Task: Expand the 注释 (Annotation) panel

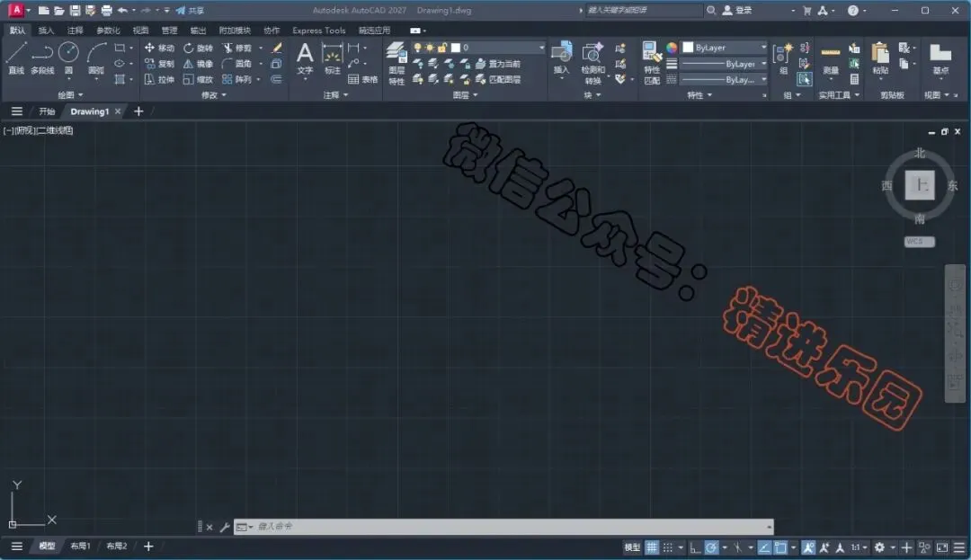Action: [335, 94]
